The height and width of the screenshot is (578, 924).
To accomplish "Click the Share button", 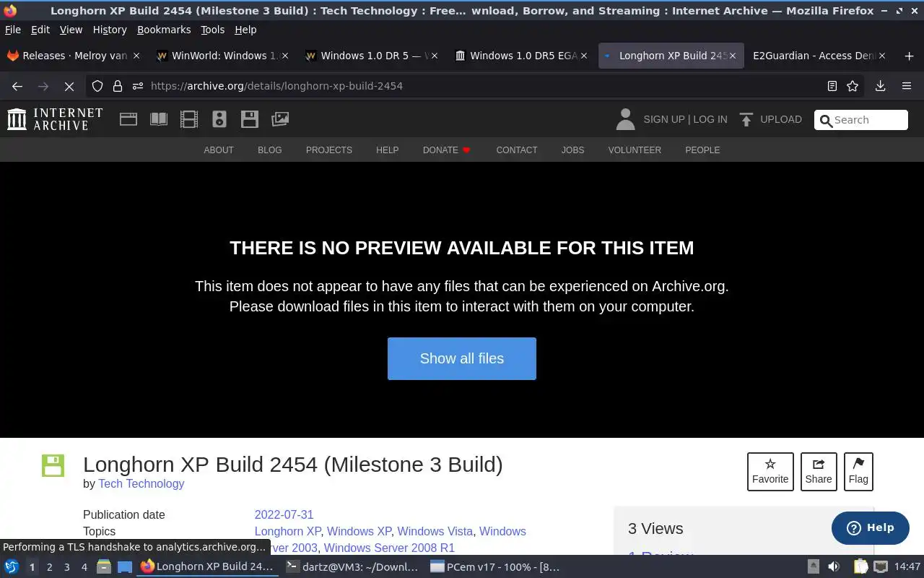I will tap(819, 471).
